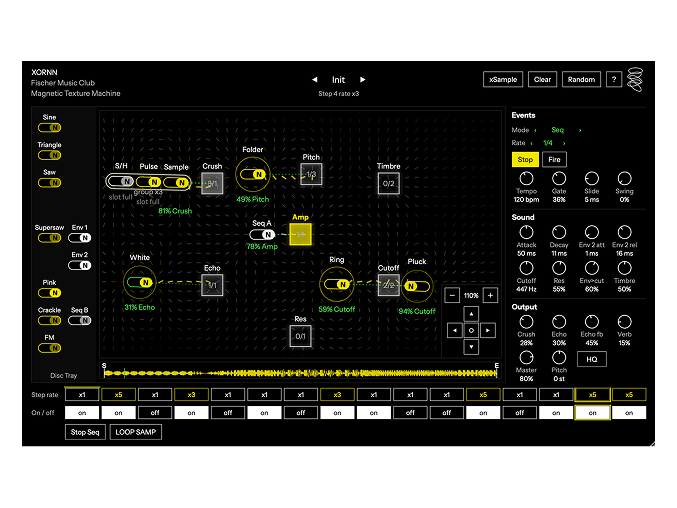Screen dimensions: 677x508
Task: Change the eighth step rate x3 cell
Action: (337, 394)
